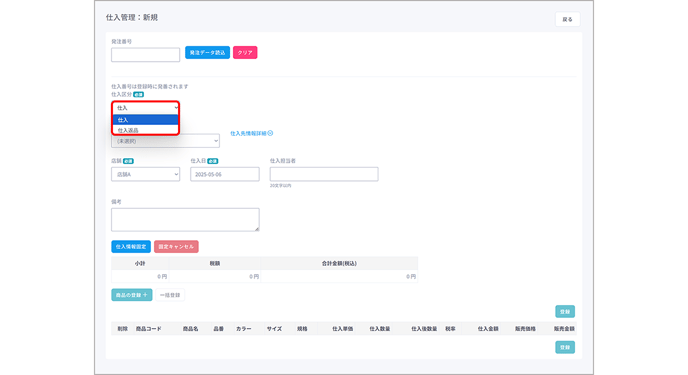The image size is (688, 375).
Task: Click the 一括登録 button
Action: (x=170, y=295)
